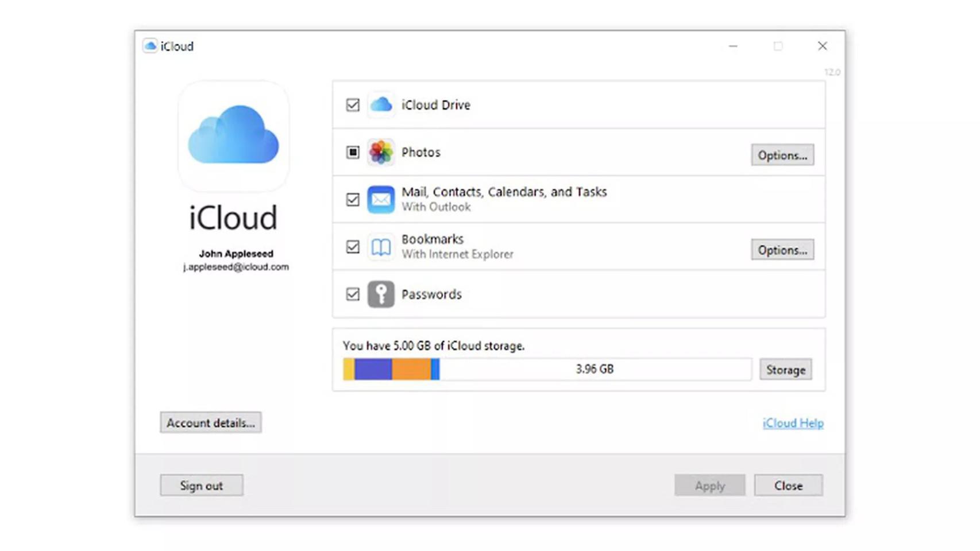The width and height of the screenshot is (980, 551).
Task: Toggle the Photos checkbox
Action: 353,152
